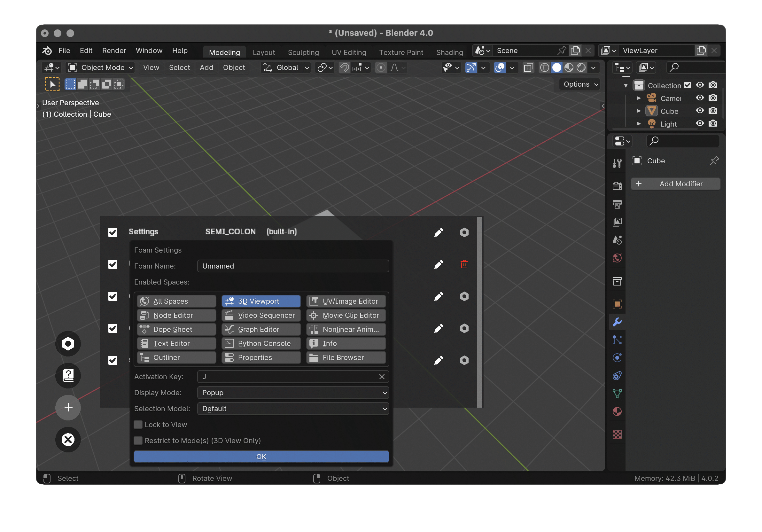Click the Set new selection mode icon
Image resolution: width=762 pixels, height=532 pixels.
(x=70, y=84)
